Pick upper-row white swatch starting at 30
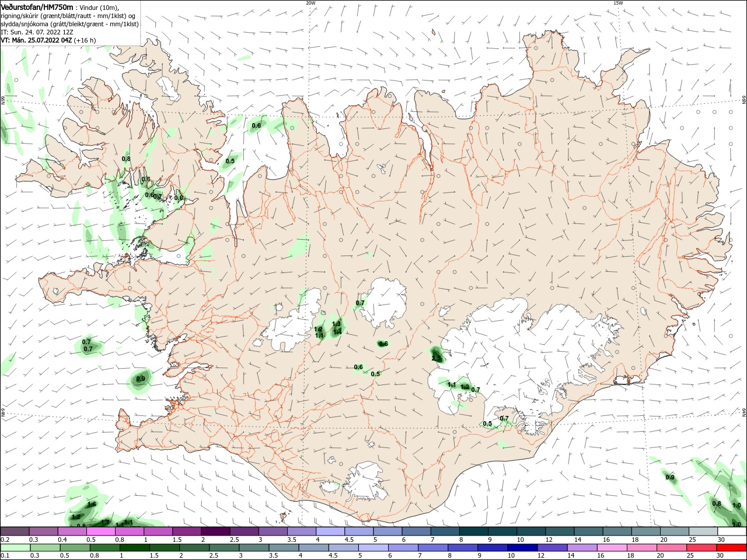Viewport: 747px width, 560px height. pyautogui.click(x=732, y=531)
